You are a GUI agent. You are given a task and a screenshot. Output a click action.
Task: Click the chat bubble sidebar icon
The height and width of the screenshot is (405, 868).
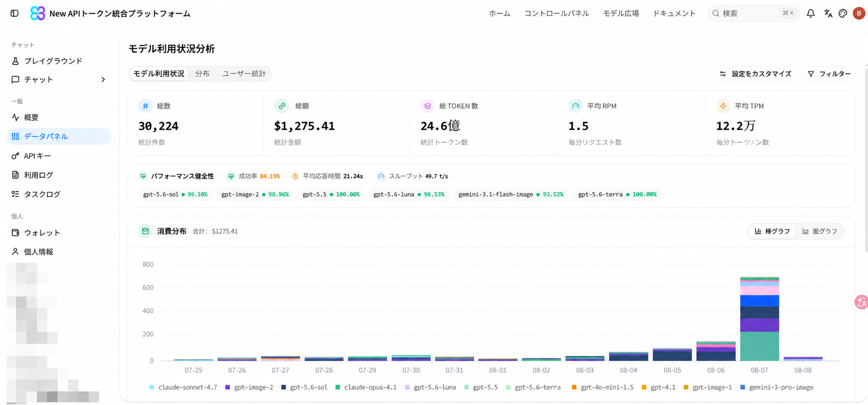click(15, 79)
